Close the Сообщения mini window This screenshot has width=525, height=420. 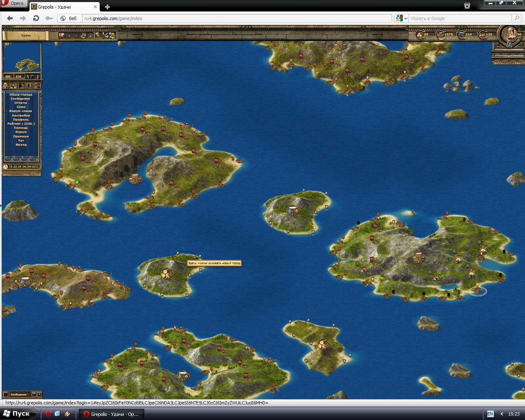coord(39,395)
